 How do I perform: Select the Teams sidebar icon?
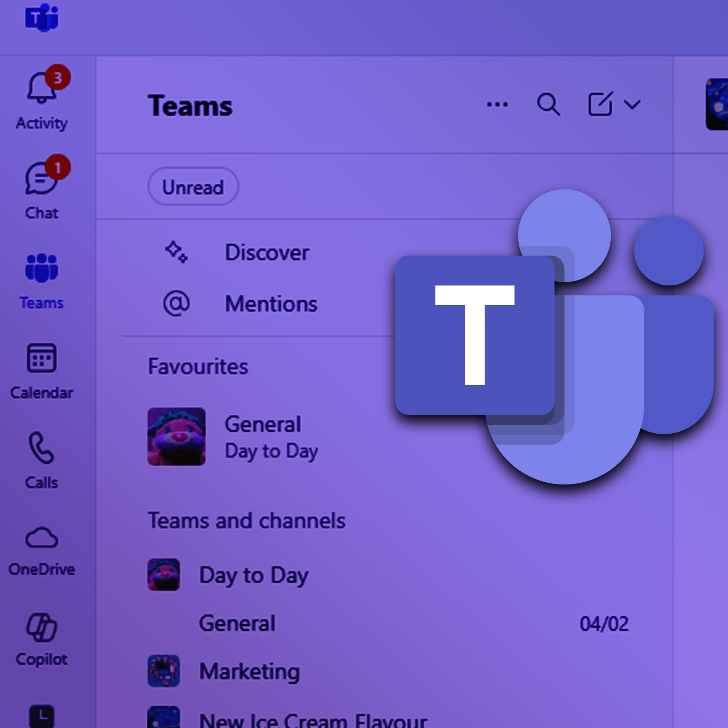(42, 268)
